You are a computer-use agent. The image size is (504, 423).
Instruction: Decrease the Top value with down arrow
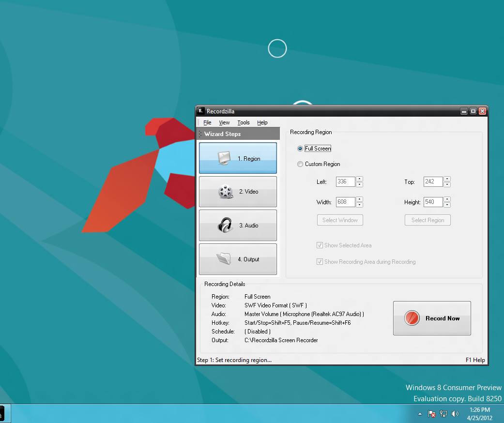447,184
